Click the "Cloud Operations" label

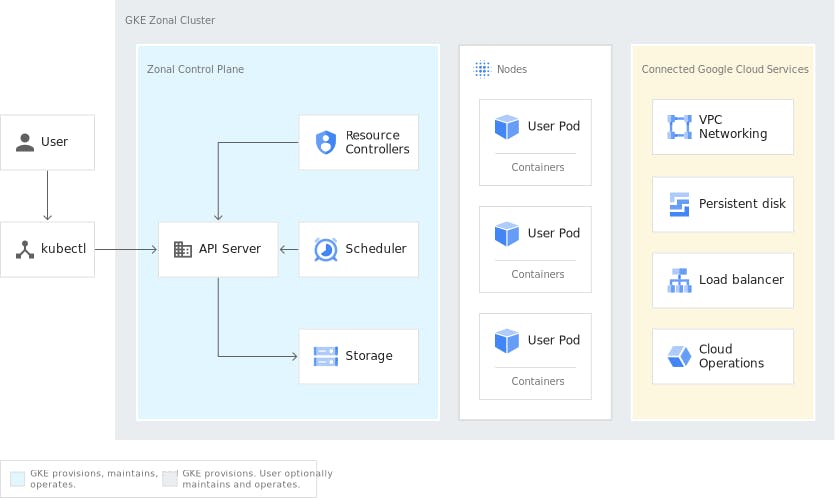coord(732,356)
